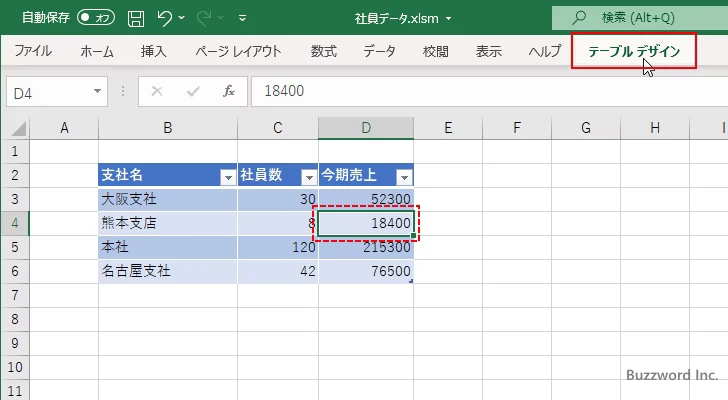Select column G header
The height and width of the screenshot is (400, 728).
click(586, 128)
